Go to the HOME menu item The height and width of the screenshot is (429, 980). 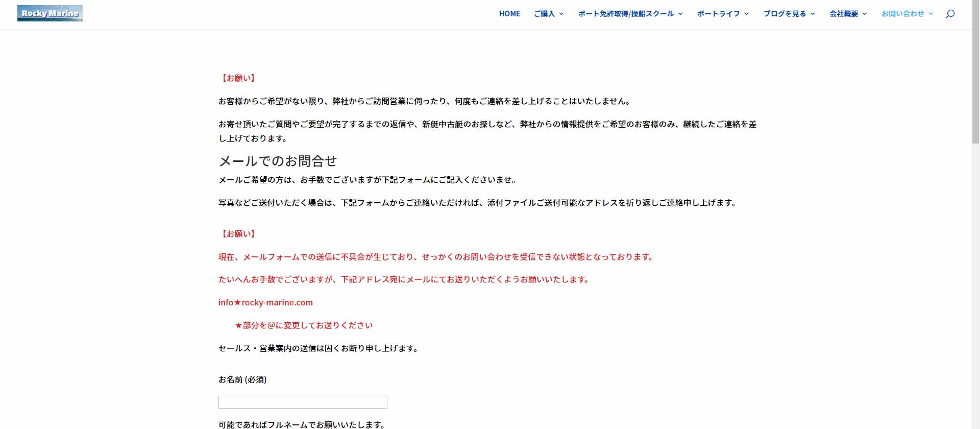click(x=509, y=14)
